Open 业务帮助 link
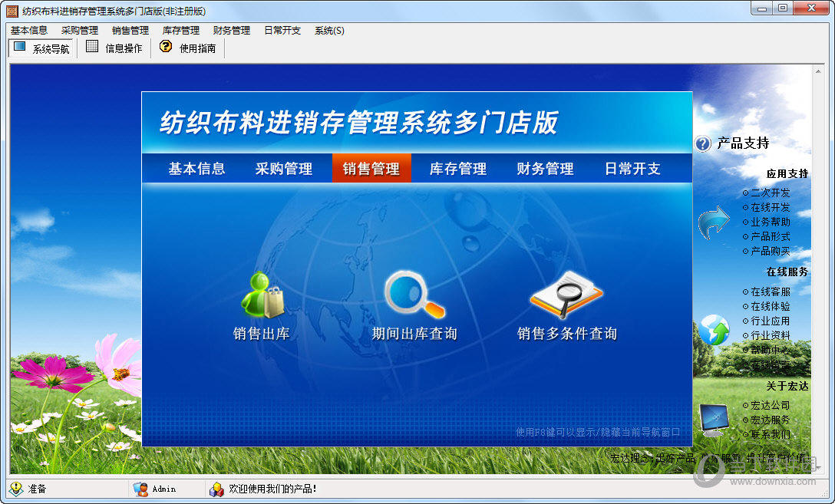The image size is (835, 504). tap(770, 222)
